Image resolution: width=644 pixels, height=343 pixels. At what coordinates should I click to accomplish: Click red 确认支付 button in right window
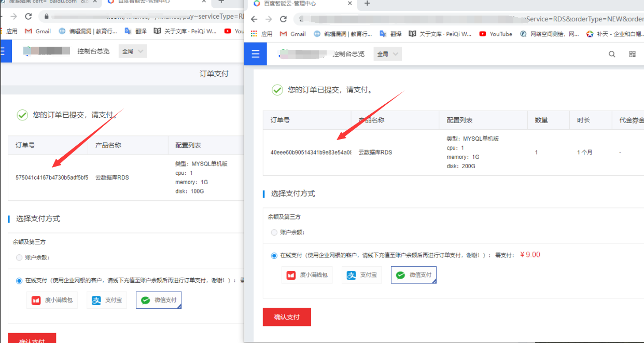[287, 317]
